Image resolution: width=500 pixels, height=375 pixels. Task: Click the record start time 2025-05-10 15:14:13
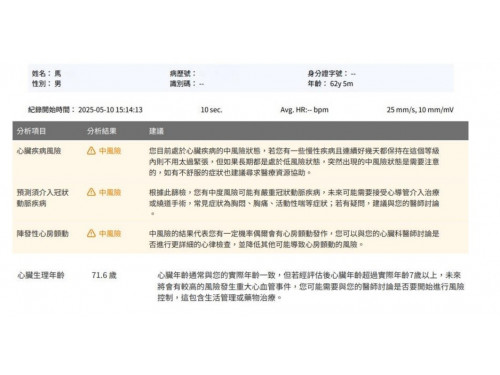point(110,110)
